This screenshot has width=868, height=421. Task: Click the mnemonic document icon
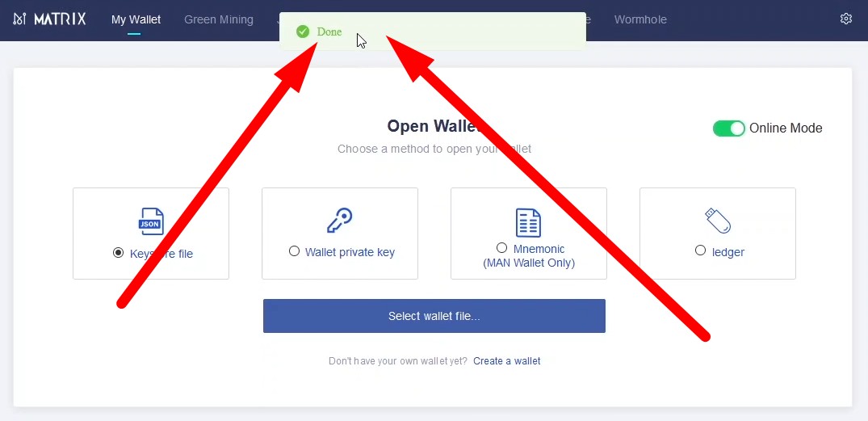(x=528, y=223)
